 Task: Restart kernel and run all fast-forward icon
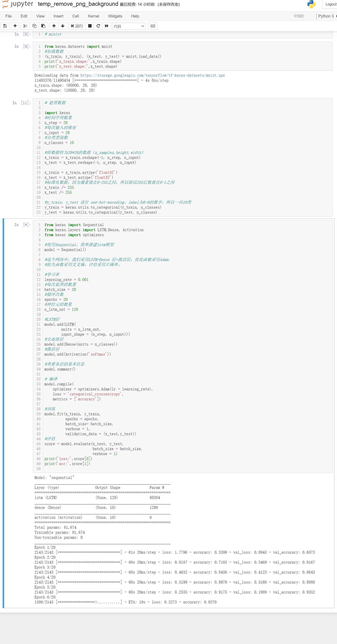coord(107,26)
